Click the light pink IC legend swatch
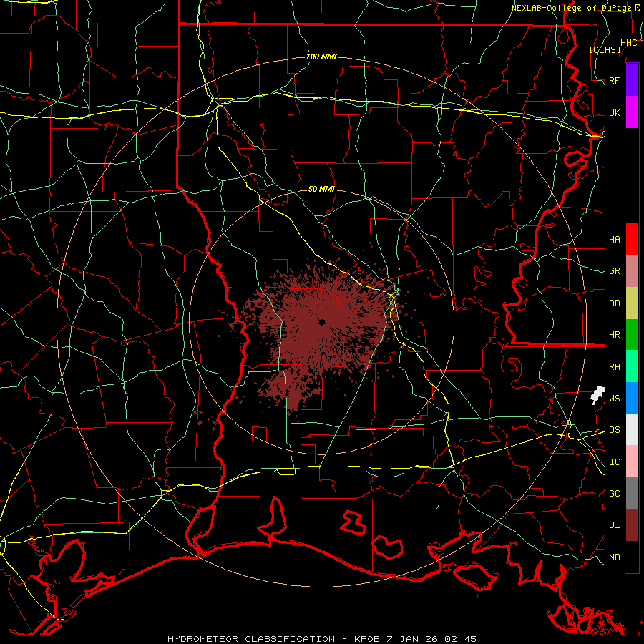Image resolution: width=644 pixels, height=644 pixels. [x=632, y=462]
